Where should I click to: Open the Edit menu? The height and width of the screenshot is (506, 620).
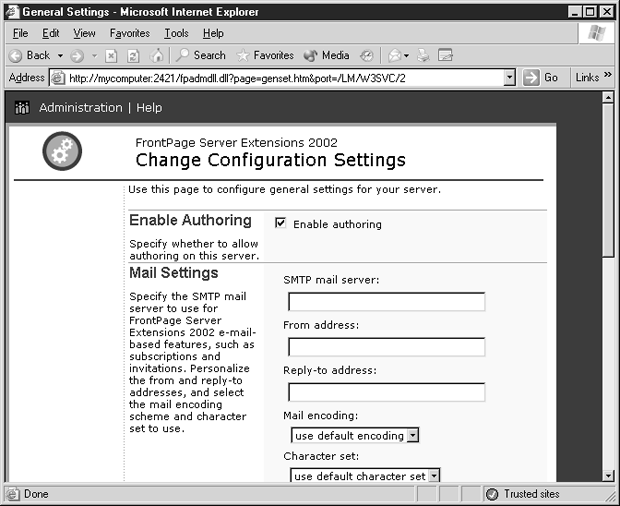point(51,33)
